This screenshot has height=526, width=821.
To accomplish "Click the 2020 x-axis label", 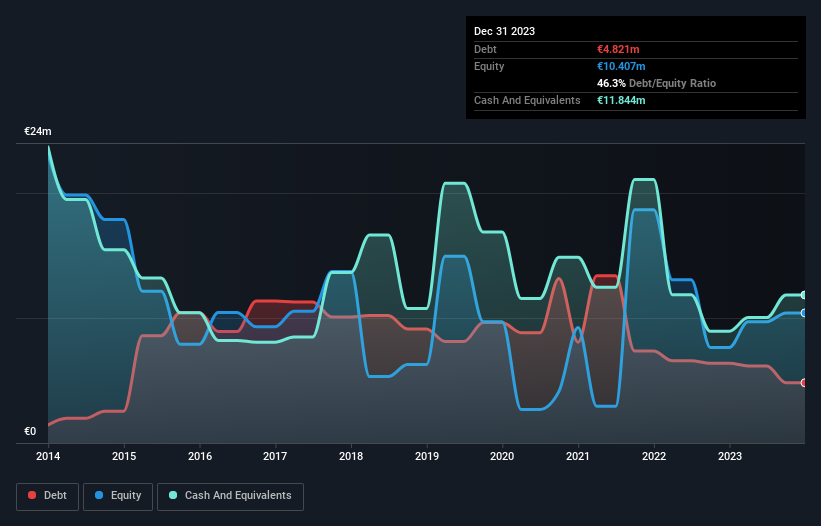I will pyautogui.click(x=502, y=456).
